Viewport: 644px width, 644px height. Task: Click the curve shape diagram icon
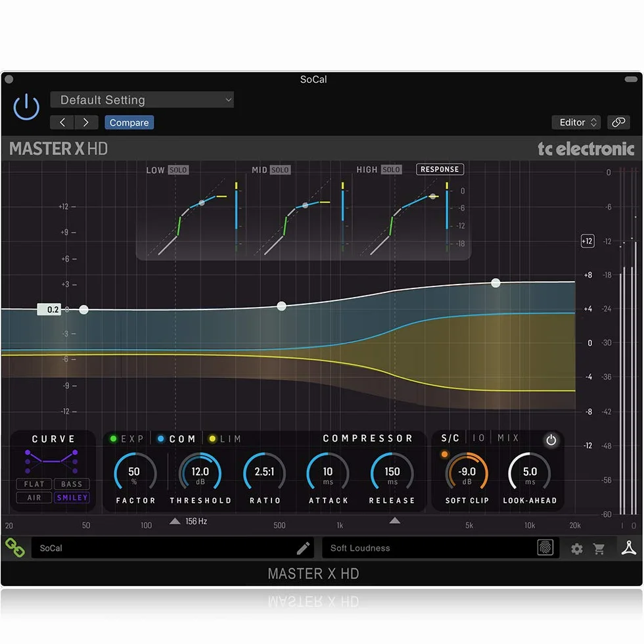coord(51,461)
